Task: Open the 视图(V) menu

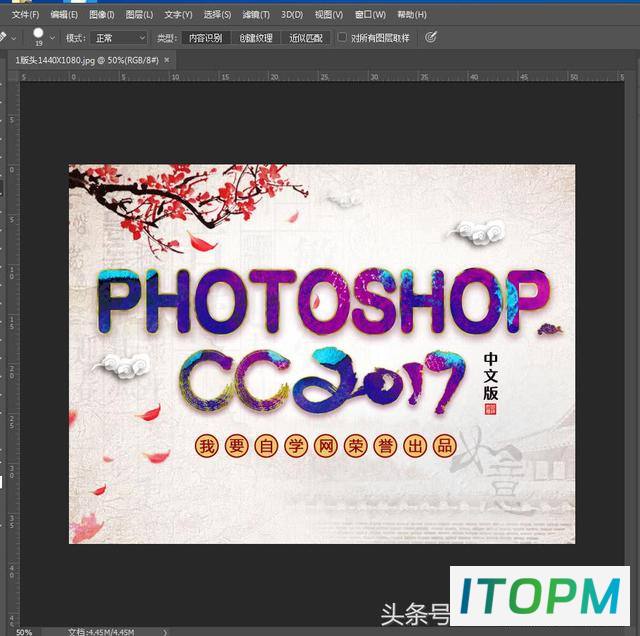Action: pyautogui.click(x=329, y=15)
